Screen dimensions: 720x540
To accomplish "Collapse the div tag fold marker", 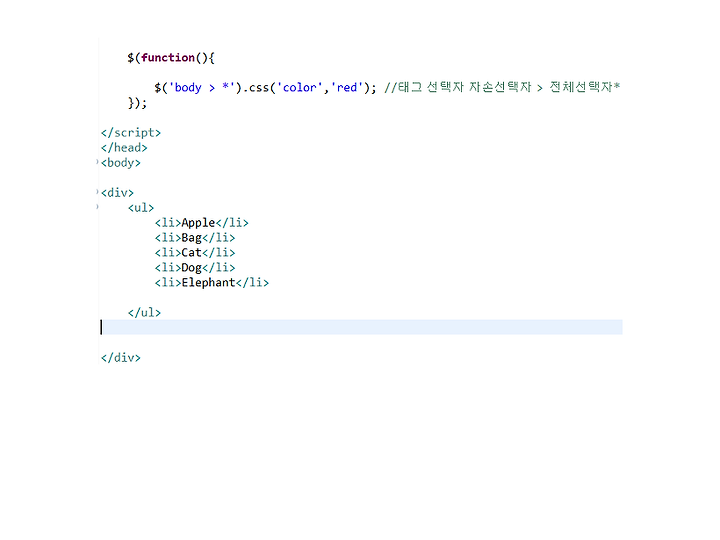I will click(97, 191).
